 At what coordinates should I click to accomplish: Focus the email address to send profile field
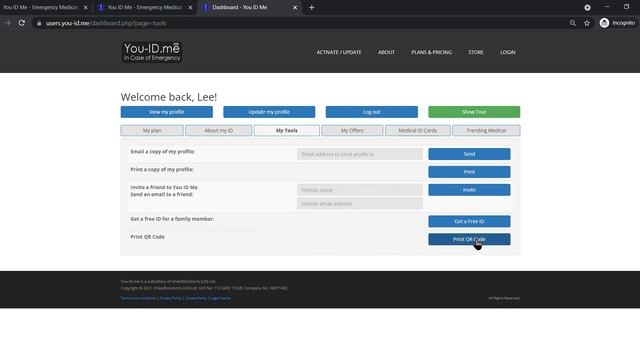[x=360, y=154]
